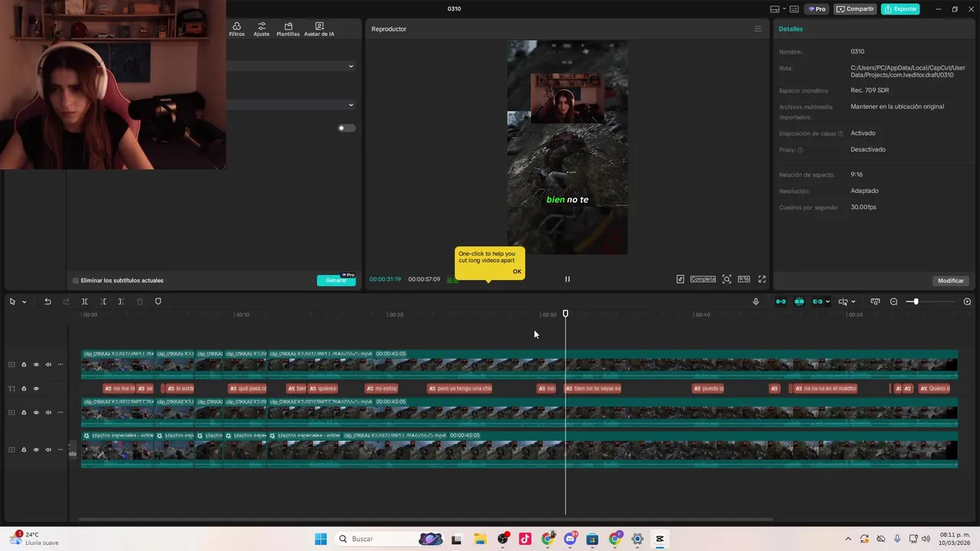This screenshot has height=551, width=980.
Task: Check Eliminar los subtítulos actuales
Action: click(x=75, y=280)
